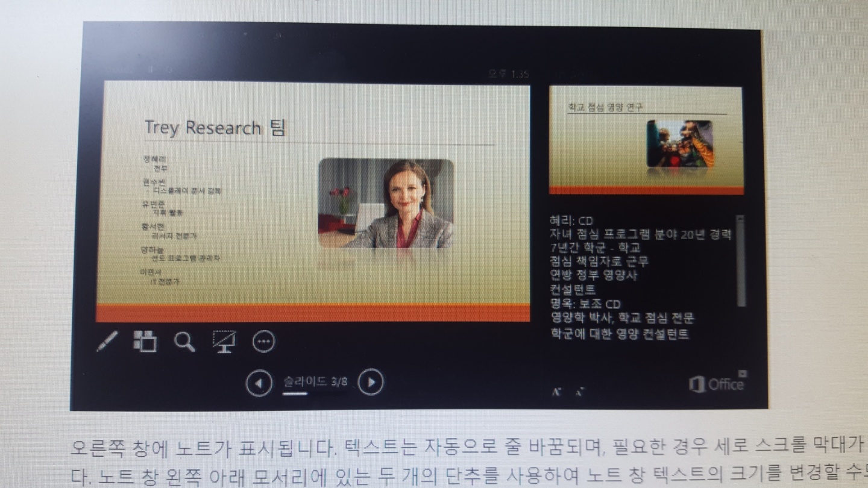Click the notes pane vertical scrollbar

[741, 261]
